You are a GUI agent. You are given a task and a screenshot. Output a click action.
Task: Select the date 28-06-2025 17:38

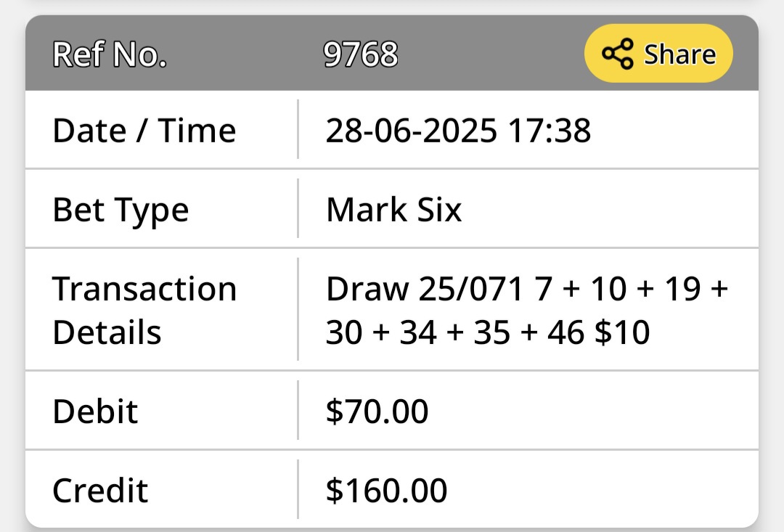(458, 131)
